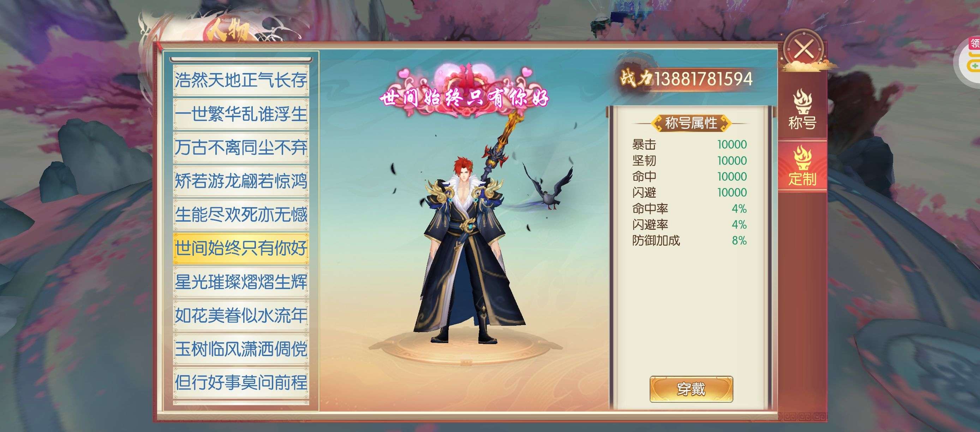Screen dimensions: 980x432
Task: Close the character title panel
Action: (x=804, y=50)
